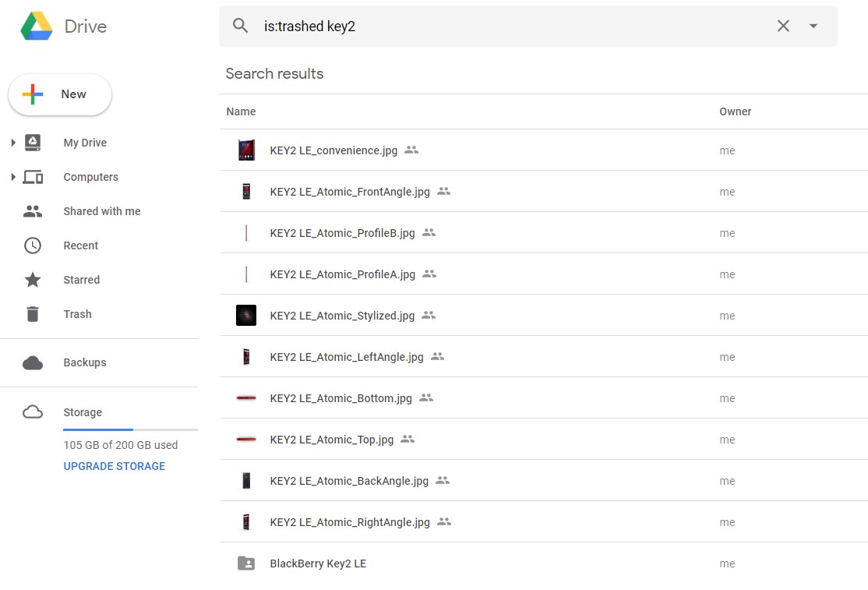Select the BlackBerry Key2 LE folder icon

pyautogui.click(x=246, y=564)
